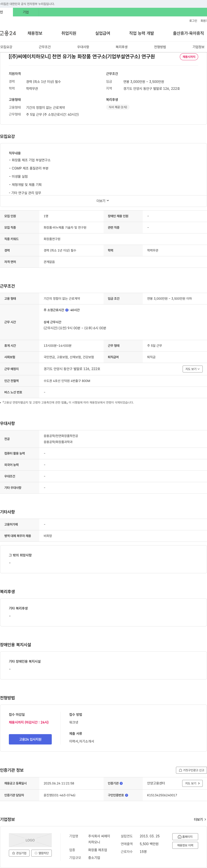Click 더보기 next to 기업정보
The height and width of the screenshot is (868, 207).
(x=200, y=819)
